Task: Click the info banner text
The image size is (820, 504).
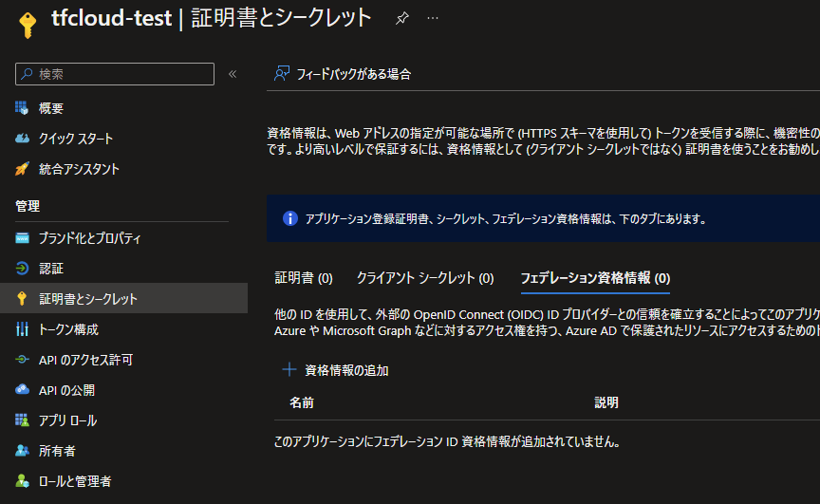Action: tap(505, 219)
